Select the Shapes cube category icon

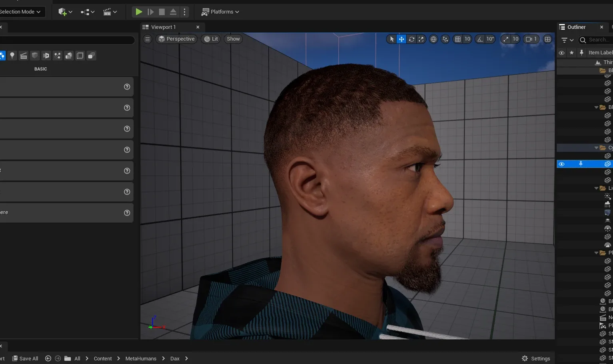pos(35,56)
